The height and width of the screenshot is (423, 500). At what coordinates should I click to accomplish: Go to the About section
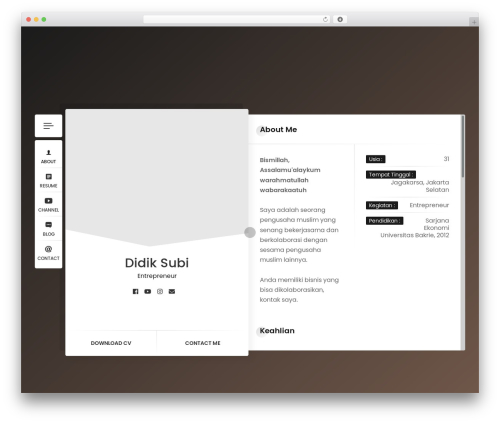(48, 156)
